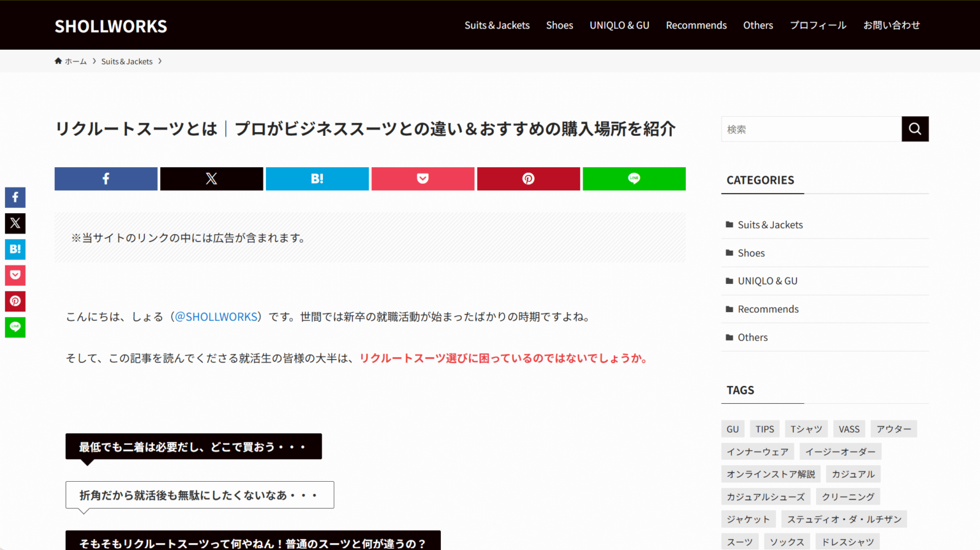Save the article to Pocket

tap(422, 179)
